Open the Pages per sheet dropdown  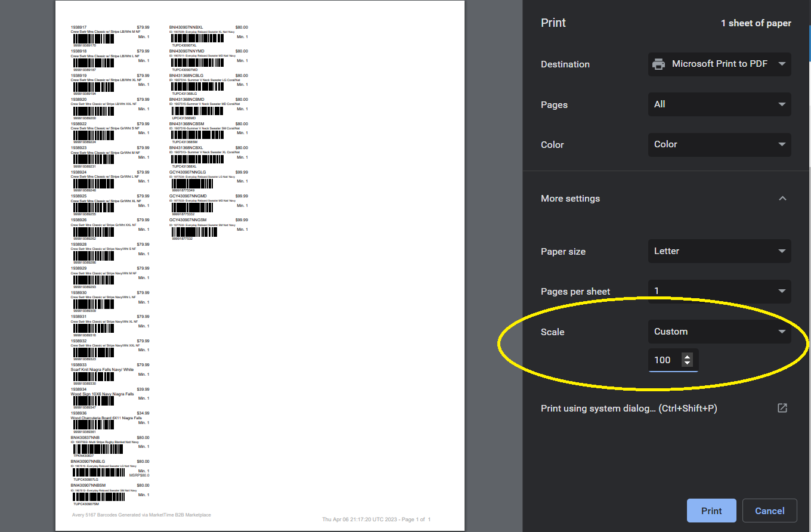click(719, 291)
